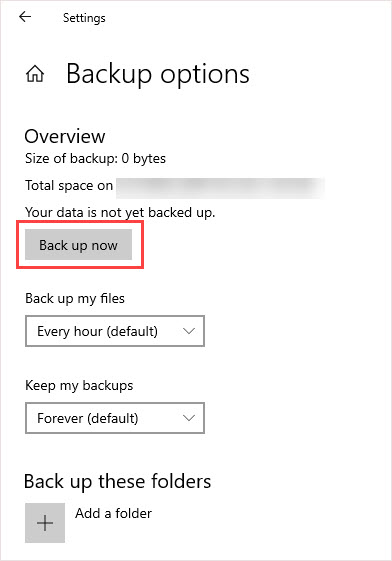Image resolution: width=392 pixels, height=561 pixels.
Task: Open Settings home via house icon
Action: click(x=35, y=74)
